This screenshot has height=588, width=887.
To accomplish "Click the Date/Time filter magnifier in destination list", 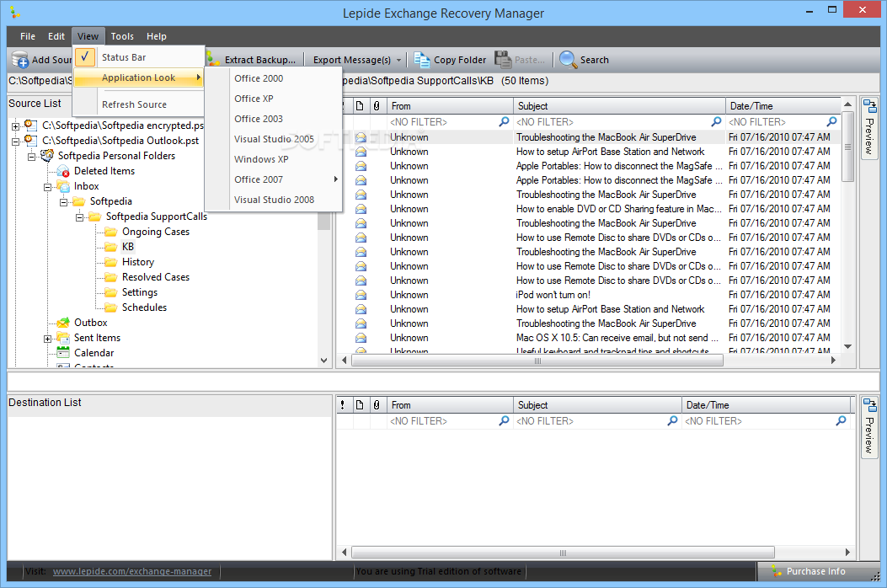I will [x=842, y=421].
